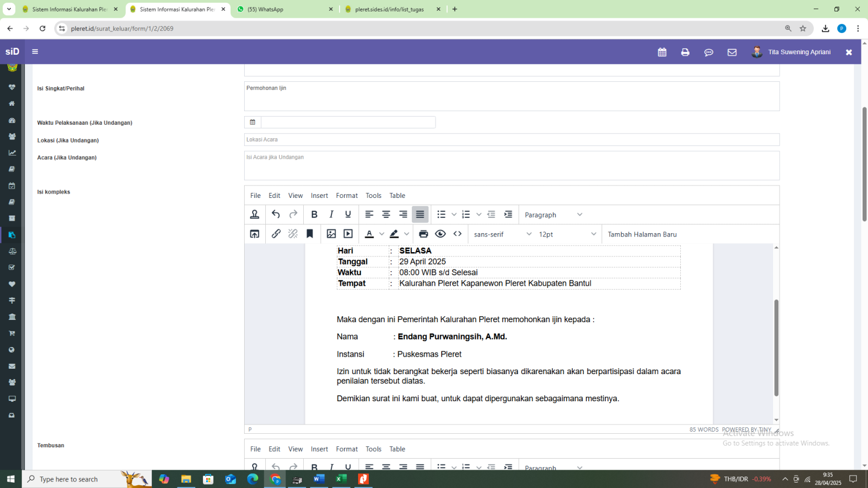
Task: Open the File menu of Tembusan editor
Action: (256, 449)
